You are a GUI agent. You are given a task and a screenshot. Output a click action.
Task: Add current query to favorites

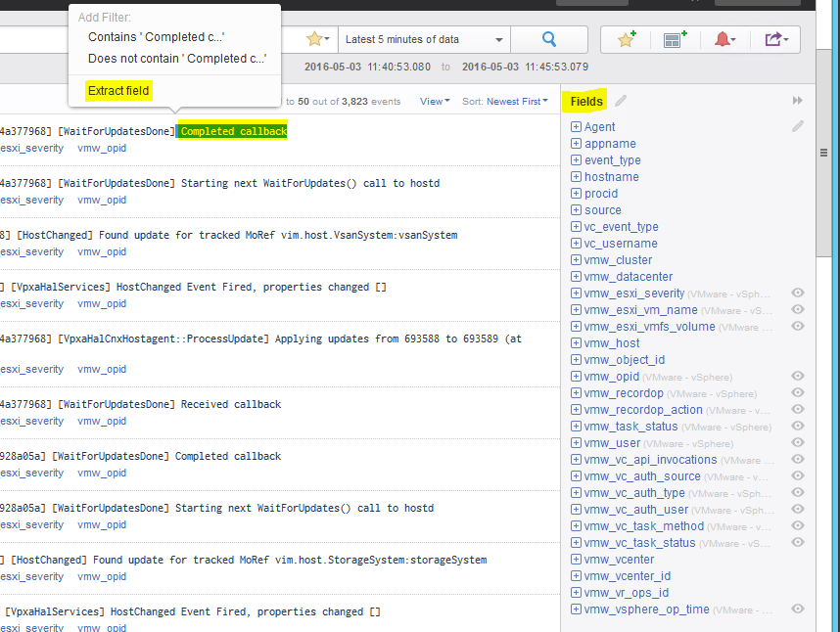click(x=627, y=39)
